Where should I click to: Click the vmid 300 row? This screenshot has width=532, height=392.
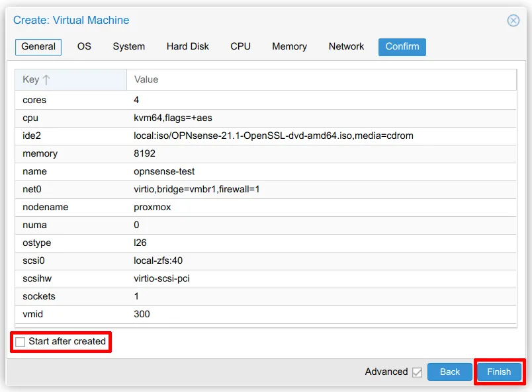click(265, 315)
